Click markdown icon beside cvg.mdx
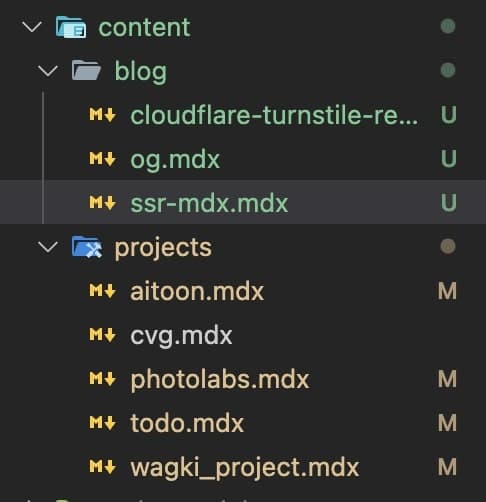Image resolution: width=486 pixels, height=502 pixels. click(x=103, y=335)
